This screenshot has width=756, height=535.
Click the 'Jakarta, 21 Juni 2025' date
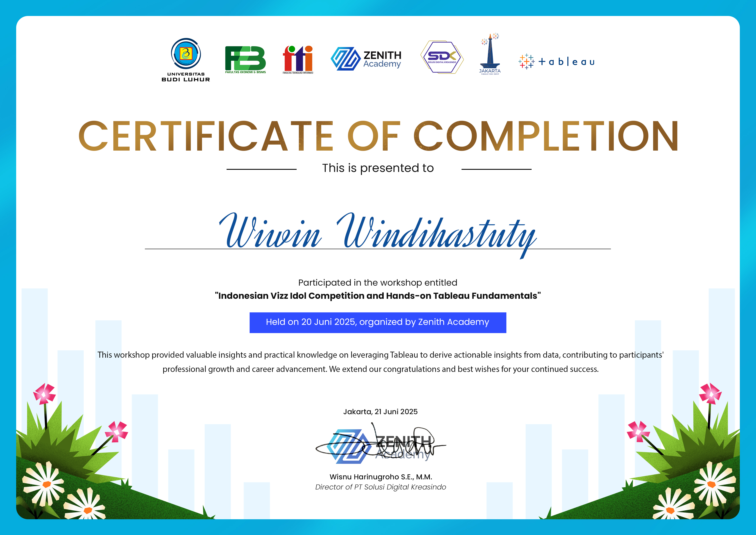point(380,411)
